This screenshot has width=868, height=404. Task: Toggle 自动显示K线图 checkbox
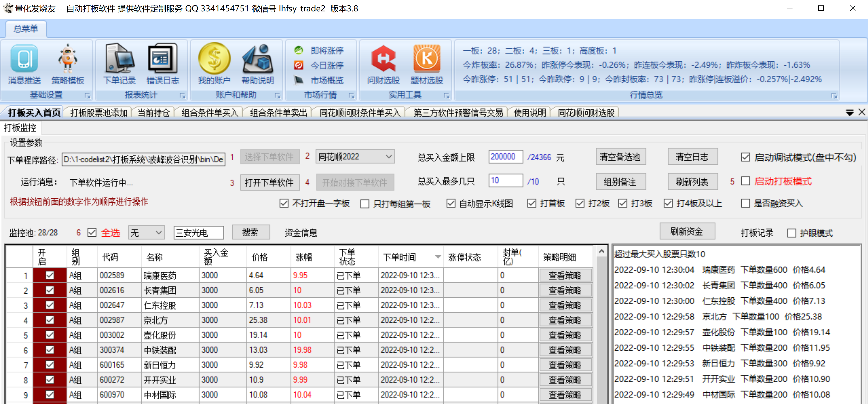[450, 203]
